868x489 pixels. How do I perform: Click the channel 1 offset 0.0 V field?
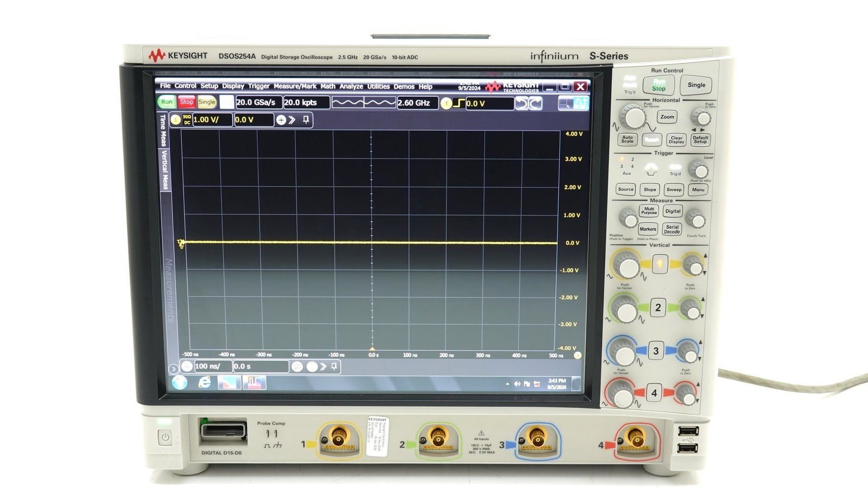pyautogui.click(x=254, y=119)
